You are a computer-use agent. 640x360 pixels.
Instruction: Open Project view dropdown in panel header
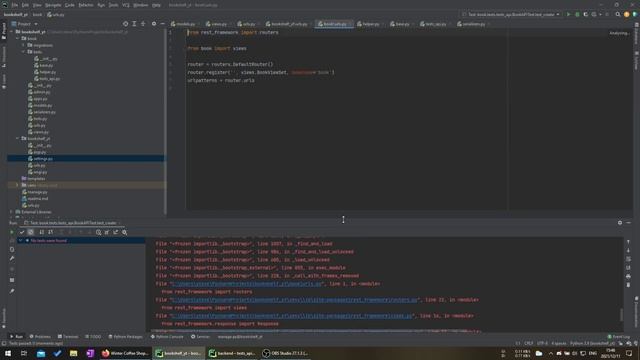point(24,24)
